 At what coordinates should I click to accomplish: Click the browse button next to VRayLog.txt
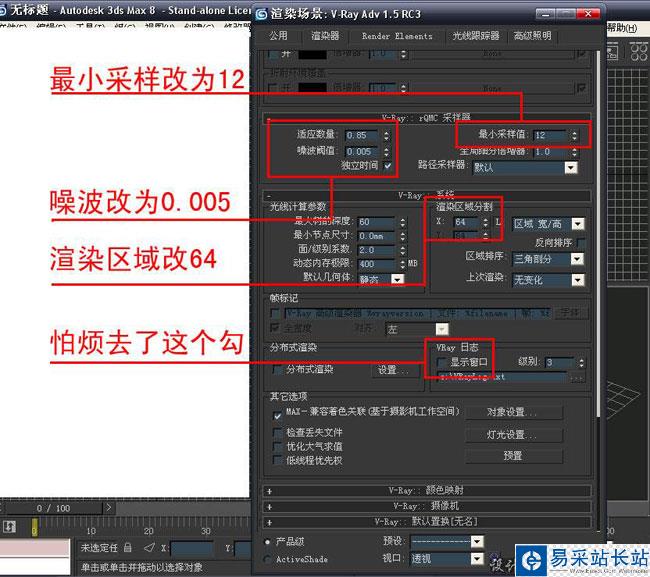[577, 377]
